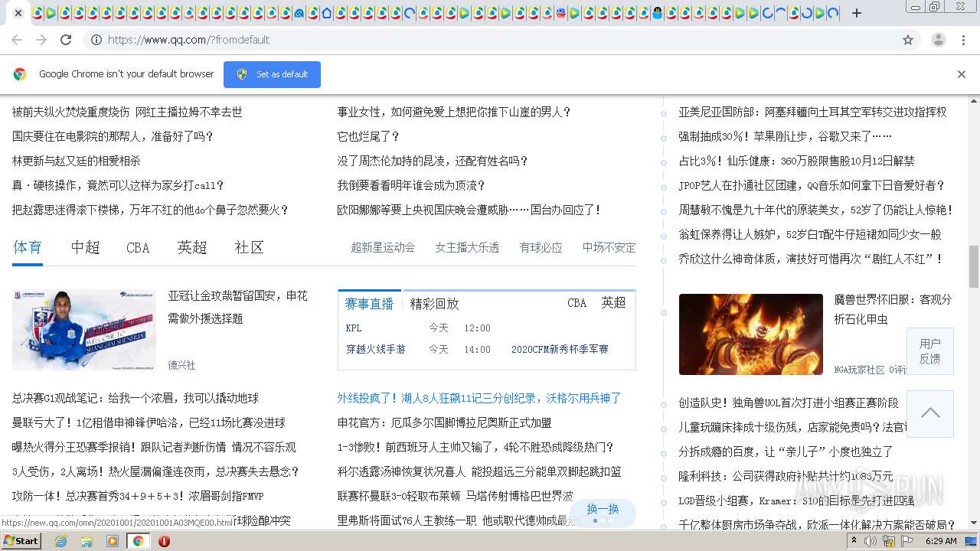This screenshot has width=980, height=551.
Task: Click the browser forward arrow
Action: [x=41, y=40]
